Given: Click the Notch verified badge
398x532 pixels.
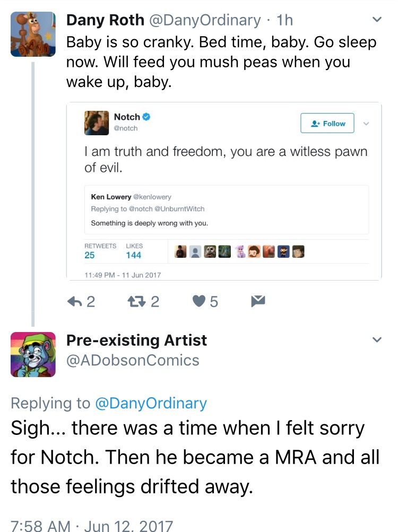Looking at the screenshot, I should tap(146, 117).
